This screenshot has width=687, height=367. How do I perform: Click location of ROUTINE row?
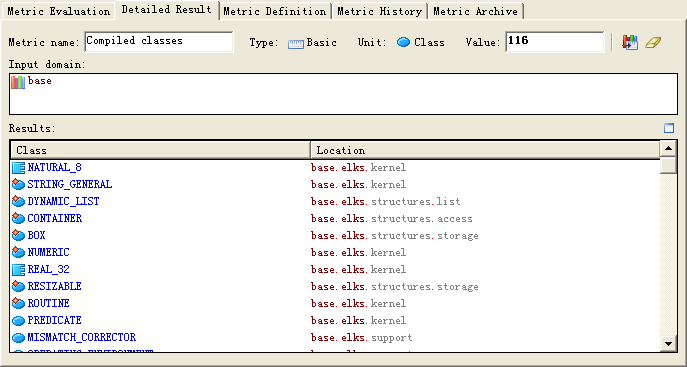click(358, 303)
